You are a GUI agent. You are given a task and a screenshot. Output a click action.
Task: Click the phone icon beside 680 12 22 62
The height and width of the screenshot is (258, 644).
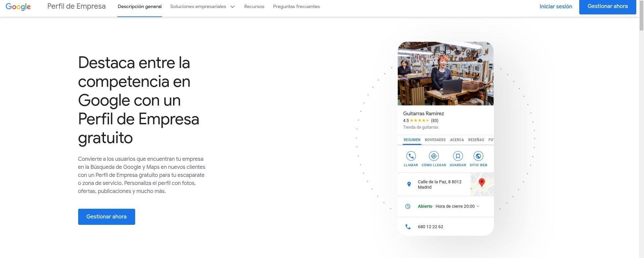408,227
